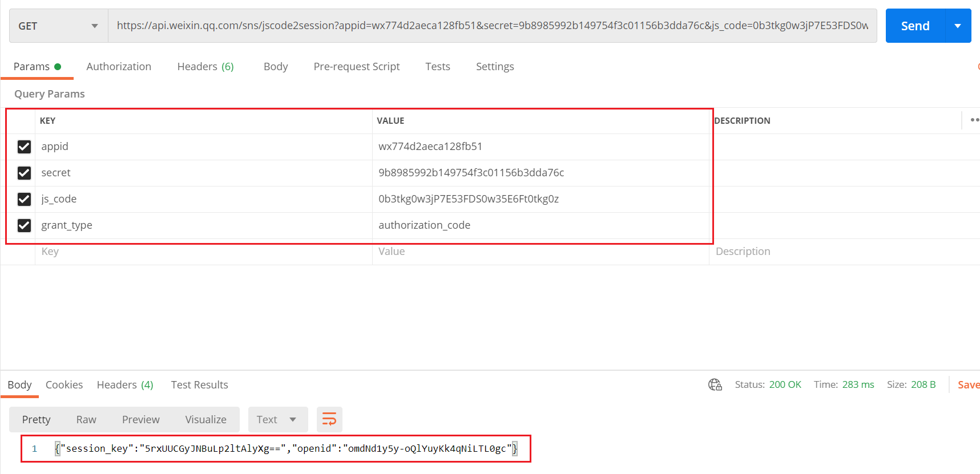Open the Pre-request Script tab

(357, 67)
